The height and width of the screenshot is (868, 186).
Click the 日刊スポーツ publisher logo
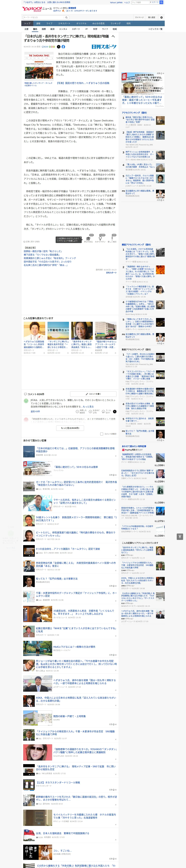(x=104, y=47)
